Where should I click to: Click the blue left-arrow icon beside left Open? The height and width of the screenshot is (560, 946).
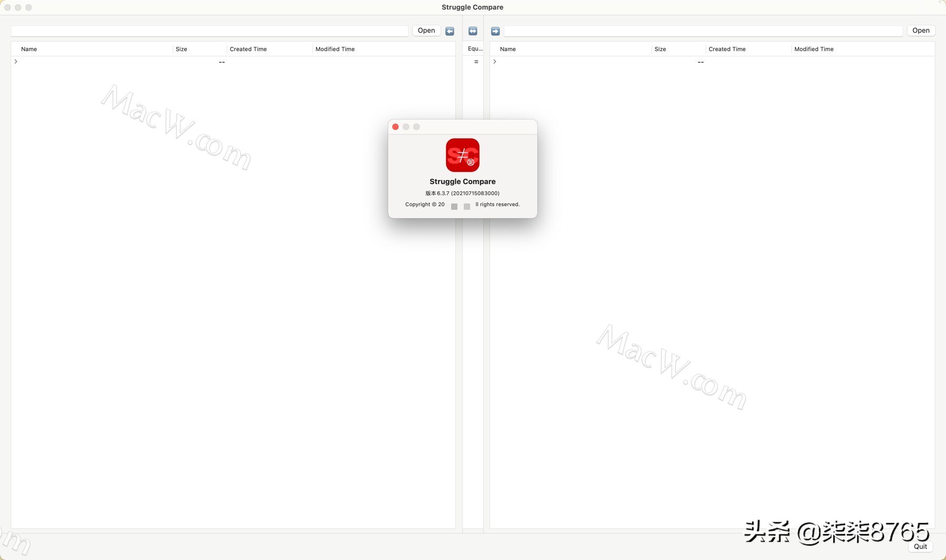[450, 31]
